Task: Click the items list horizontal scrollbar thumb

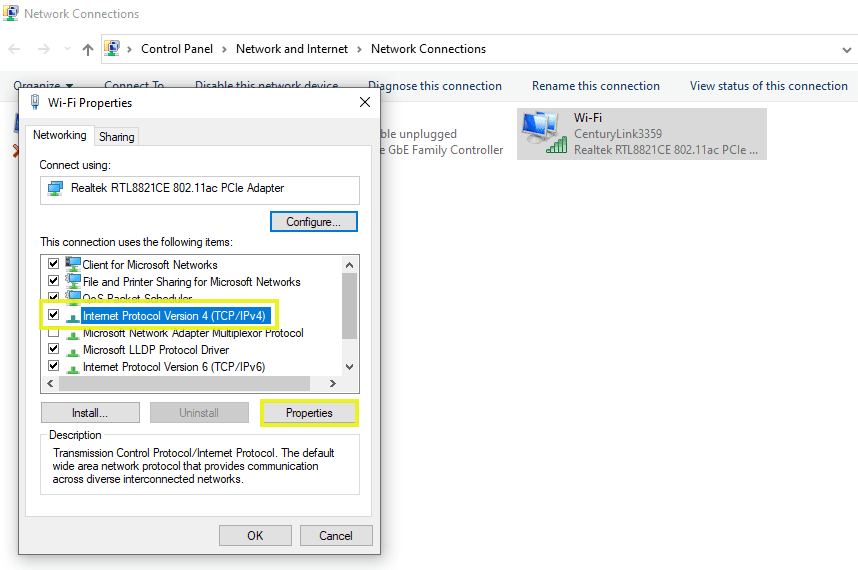Action: (184, 383)
